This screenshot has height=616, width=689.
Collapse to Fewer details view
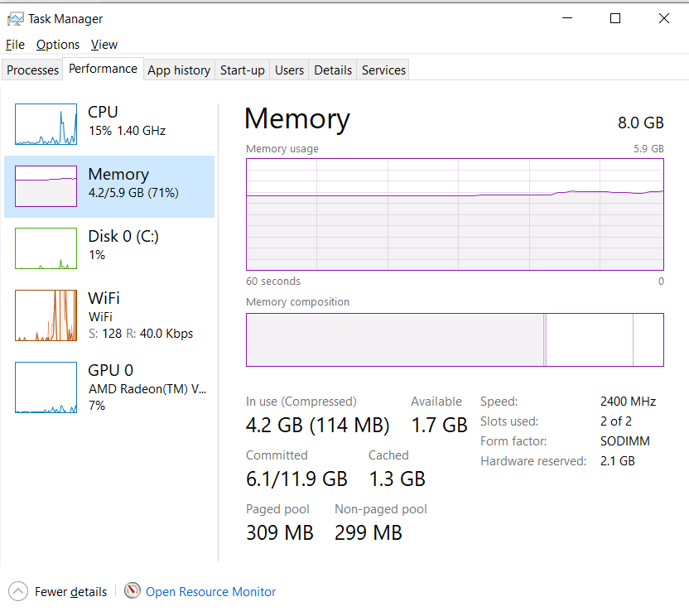[70, 591]
